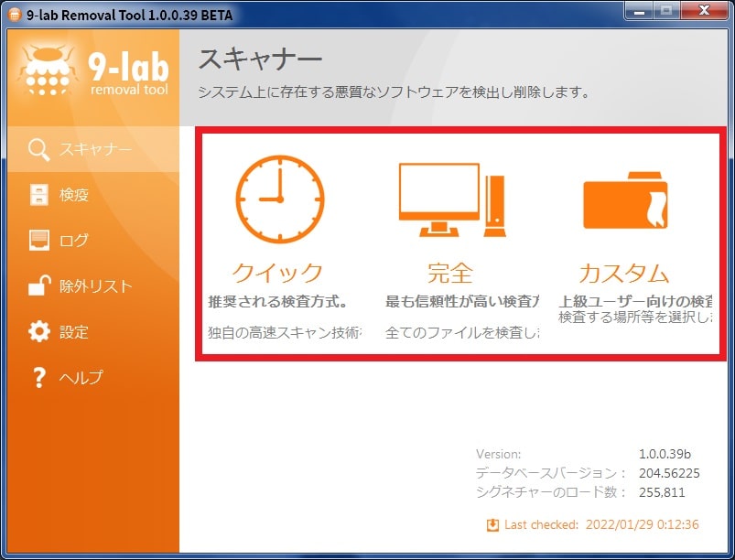Minimize the 9-lab Removal Tool window
The image size is (735, 560).
[639, 11]
